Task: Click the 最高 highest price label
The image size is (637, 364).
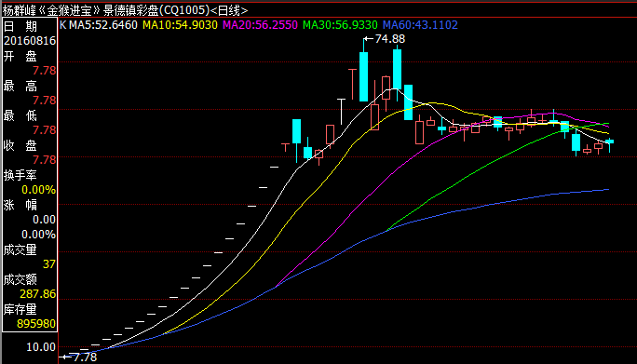Action: coord(20,86)
